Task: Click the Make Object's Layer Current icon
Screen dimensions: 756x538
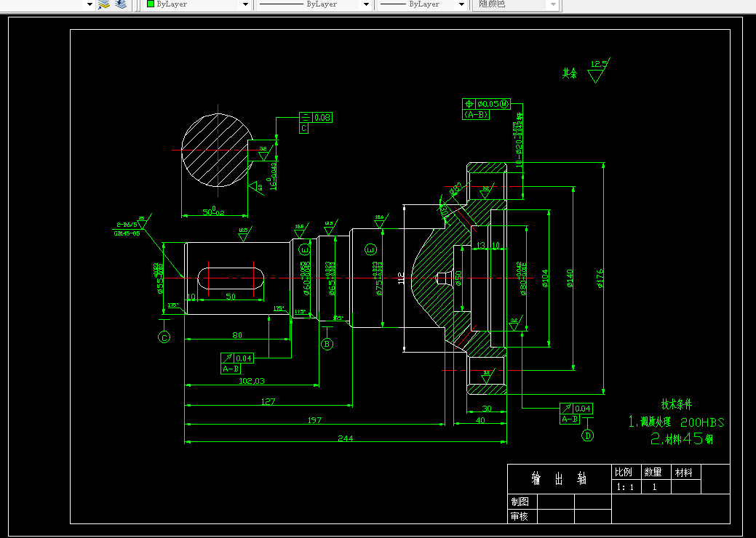Action: [x=104, y=4]
